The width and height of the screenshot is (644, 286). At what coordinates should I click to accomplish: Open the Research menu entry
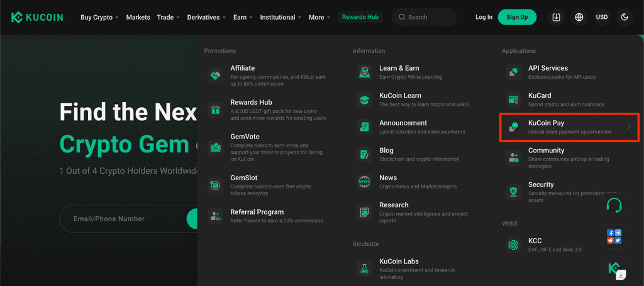click(416, 212)
